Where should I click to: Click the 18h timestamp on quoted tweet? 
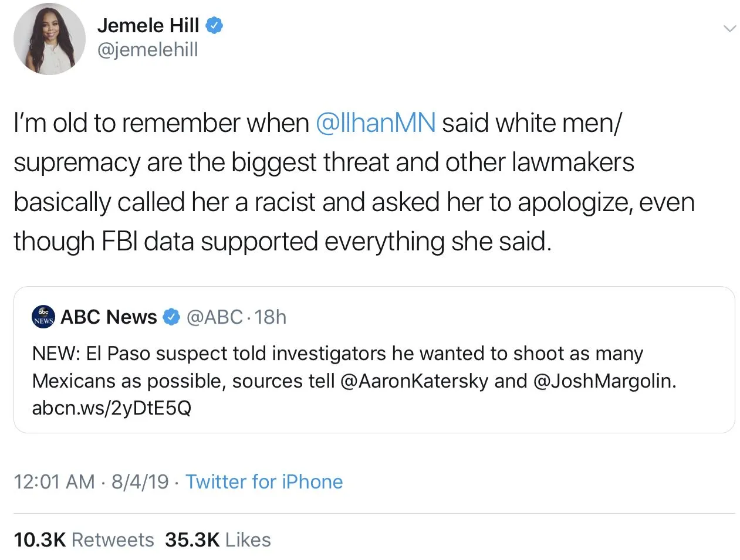[x=271, y=317]
